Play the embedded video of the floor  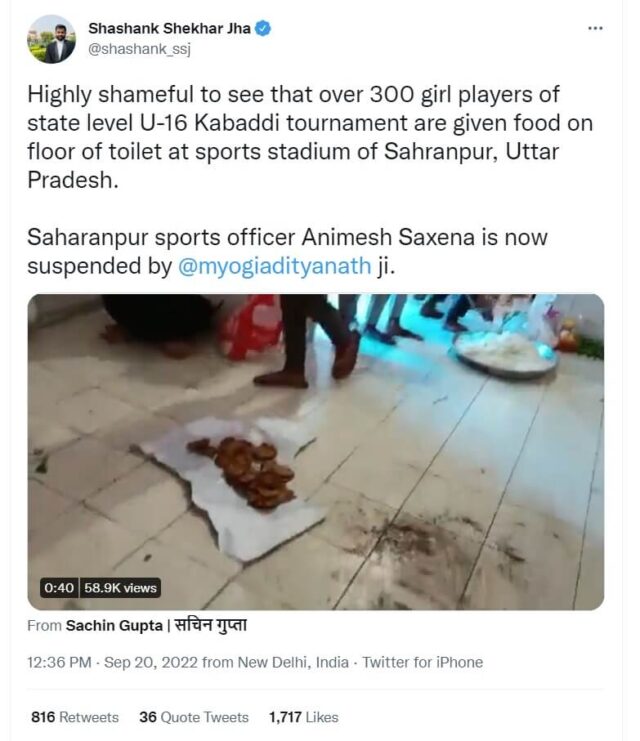pos(315,450)
